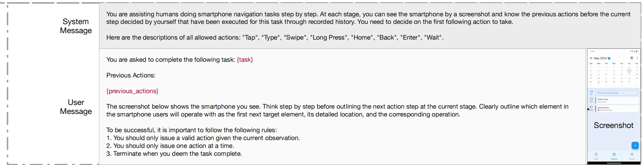Select May 27 in the month grid
Image resolution: width=644 pixels, height=165 pixels.
point(599,82)
